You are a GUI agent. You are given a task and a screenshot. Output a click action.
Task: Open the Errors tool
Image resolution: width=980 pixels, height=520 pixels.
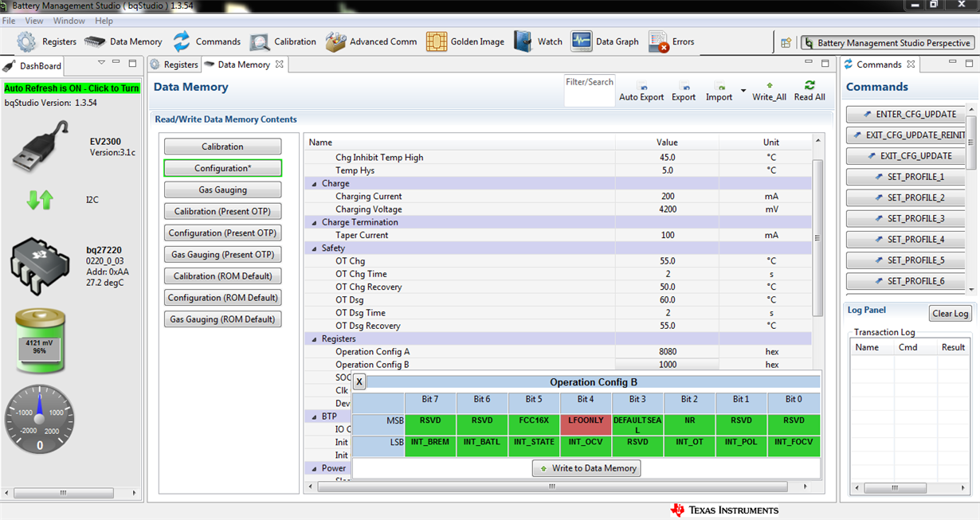pos(671,41)
